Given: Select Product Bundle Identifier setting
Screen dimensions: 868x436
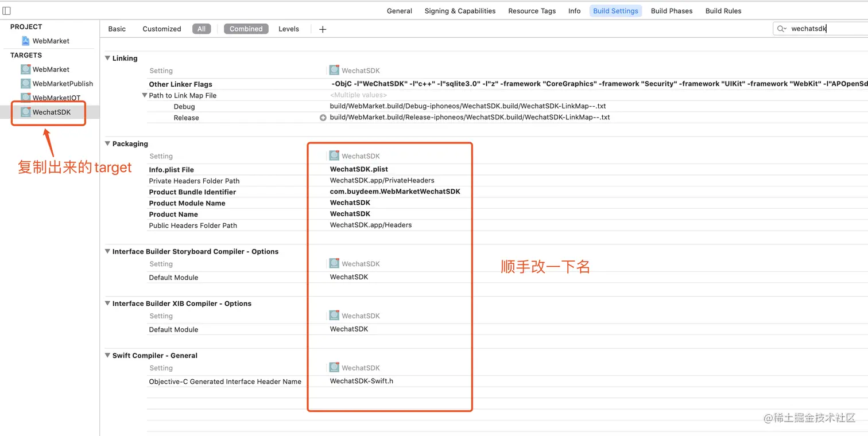Looking at the screenshot, I should (x=192, y=192).
